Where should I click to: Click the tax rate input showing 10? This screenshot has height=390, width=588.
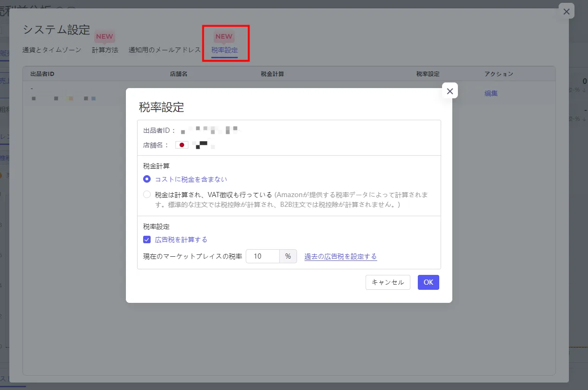263,256
